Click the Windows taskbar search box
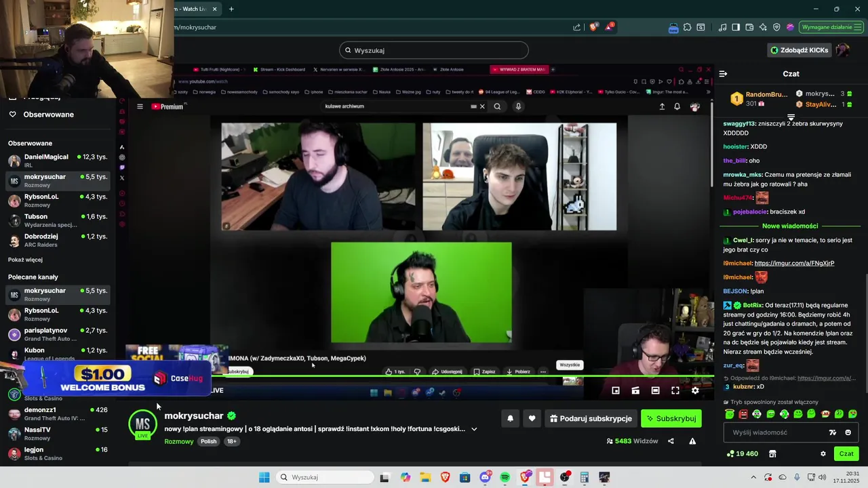The image size is (868, 488). (x=325, y=477)
